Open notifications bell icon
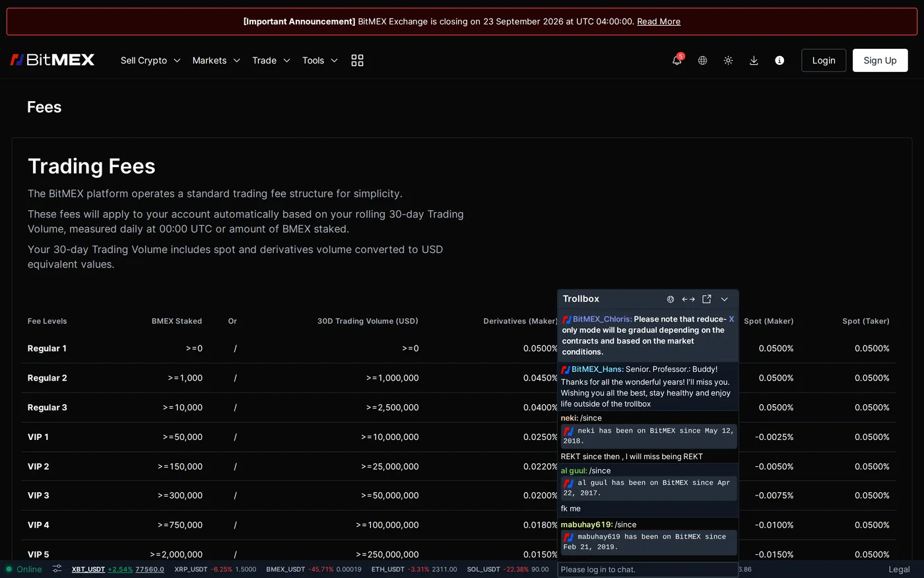The width and height of the screenshot is (924, 578). pyautogui.click(x=677, y=60)
